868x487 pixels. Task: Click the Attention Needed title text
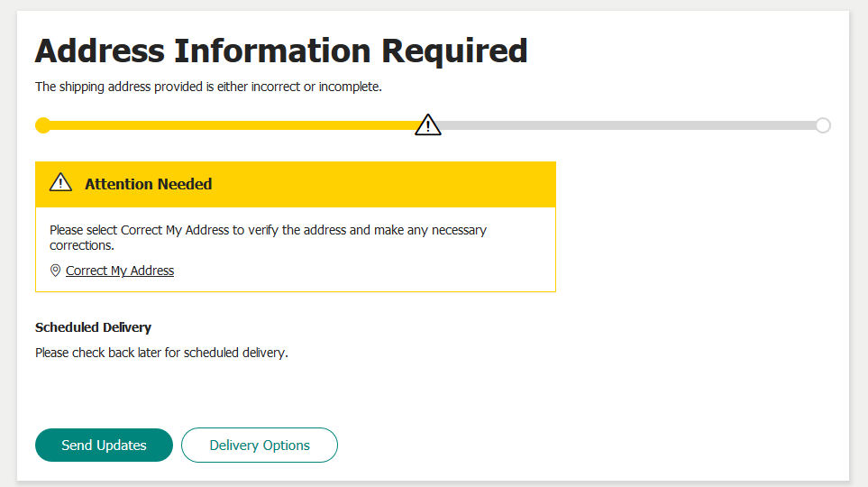tap(148, 184)
